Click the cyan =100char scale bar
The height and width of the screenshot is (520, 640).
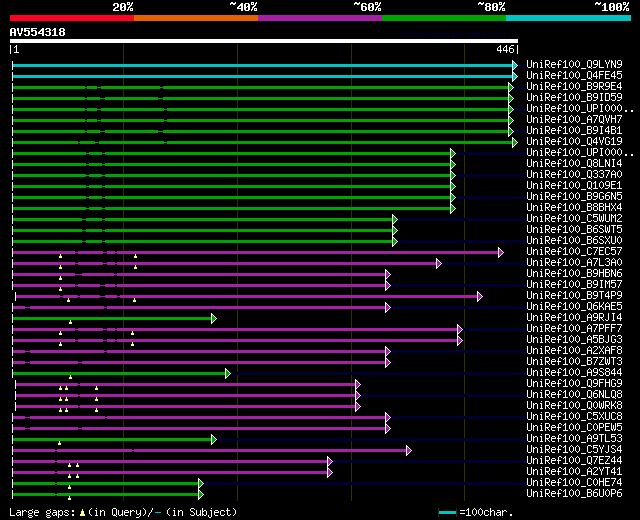click(x=447, y=513)
